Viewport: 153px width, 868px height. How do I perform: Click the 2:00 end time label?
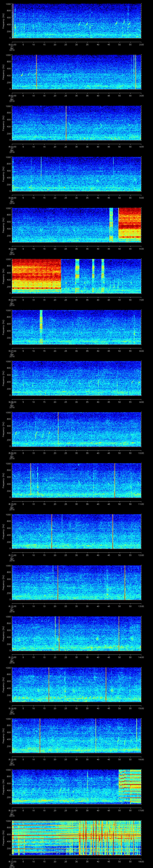pyautogui.click(x=141, y=44)
